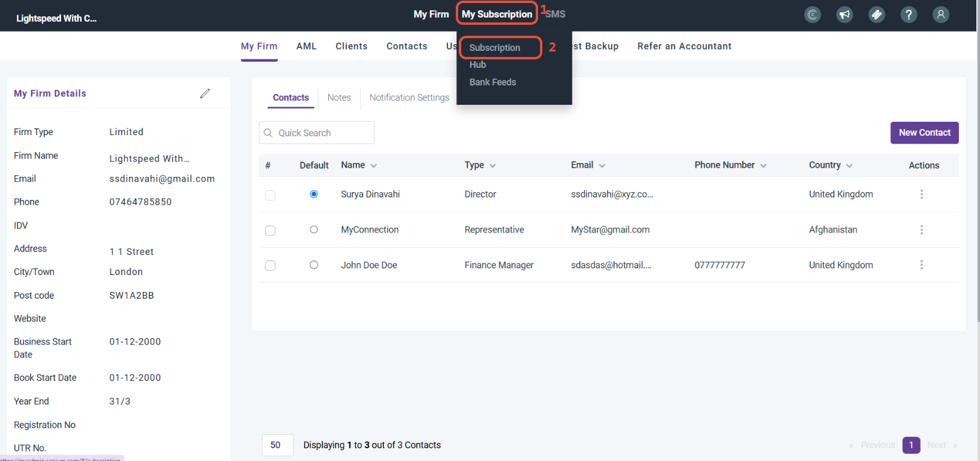Click the phone number 0777777777 cell
Screen dimensions: 980x461
coord(720,265)
